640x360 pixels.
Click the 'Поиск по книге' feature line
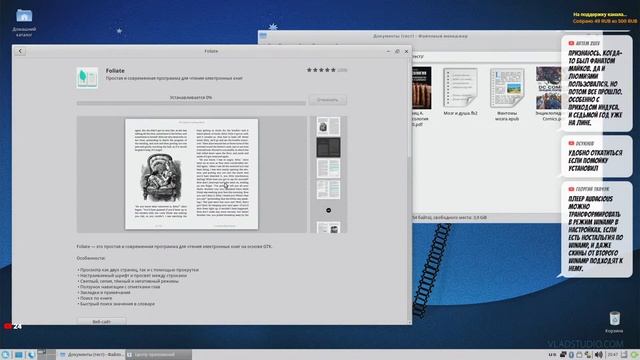point(96,298)
